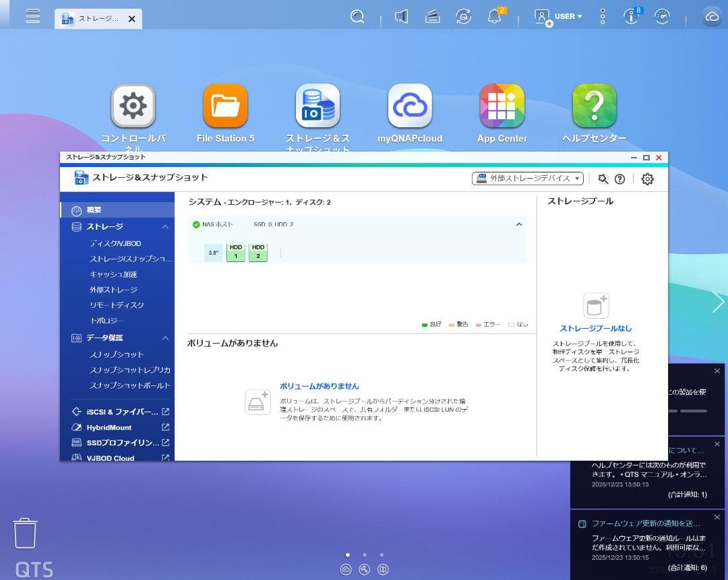Open the Storage & Snapshots settings gear
This screenshot has width=728, height=580.
tap(646, 179)
